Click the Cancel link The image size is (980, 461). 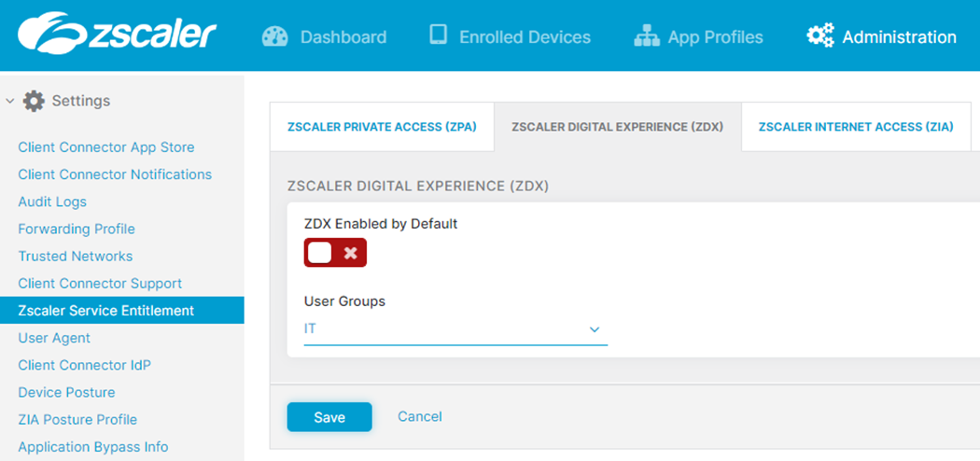(x=419, y=416)
